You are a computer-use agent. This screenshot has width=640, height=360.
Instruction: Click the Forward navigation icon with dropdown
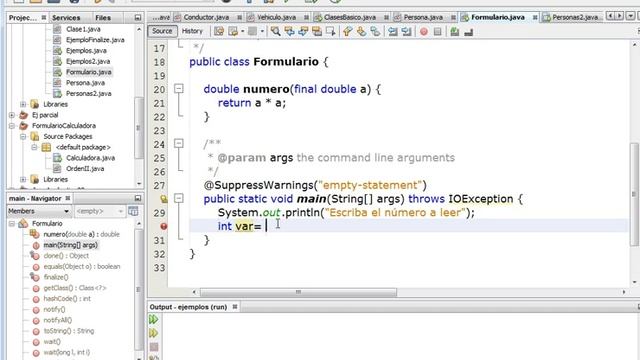click(233, 31)
